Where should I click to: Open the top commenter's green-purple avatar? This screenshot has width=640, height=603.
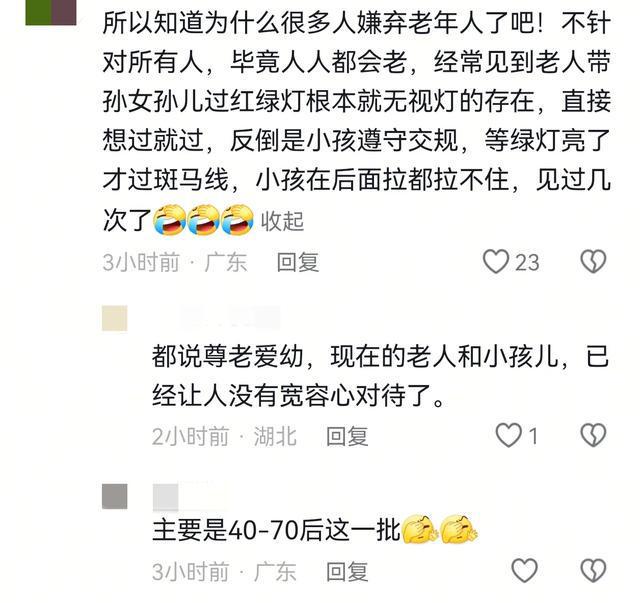point(51,12)
